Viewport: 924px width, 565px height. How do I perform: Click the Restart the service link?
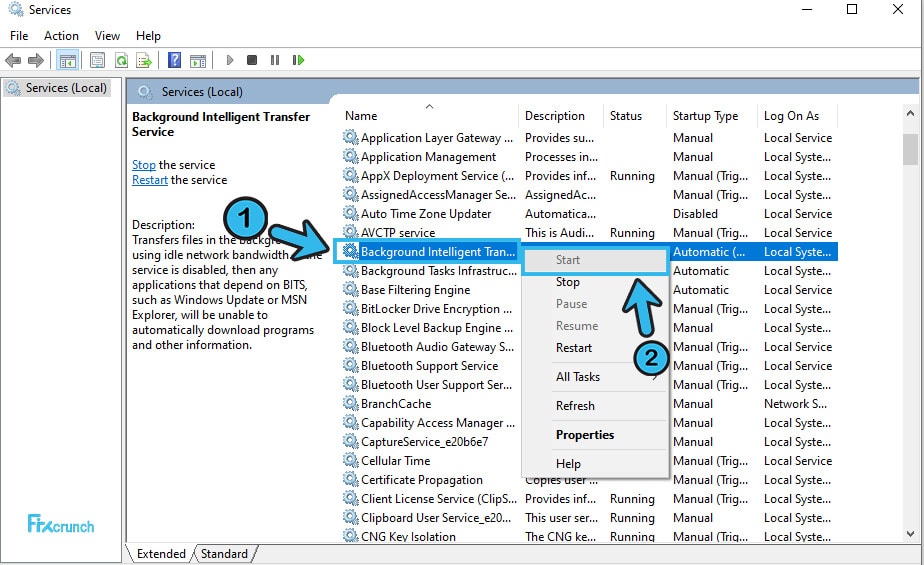[150, 180]
